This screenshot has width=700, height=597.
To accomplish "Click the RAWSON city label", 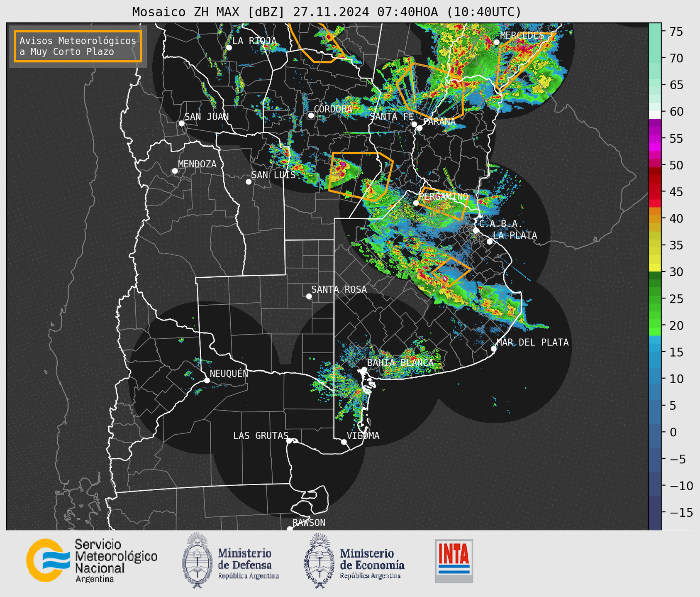I will (x=309, y=523).
